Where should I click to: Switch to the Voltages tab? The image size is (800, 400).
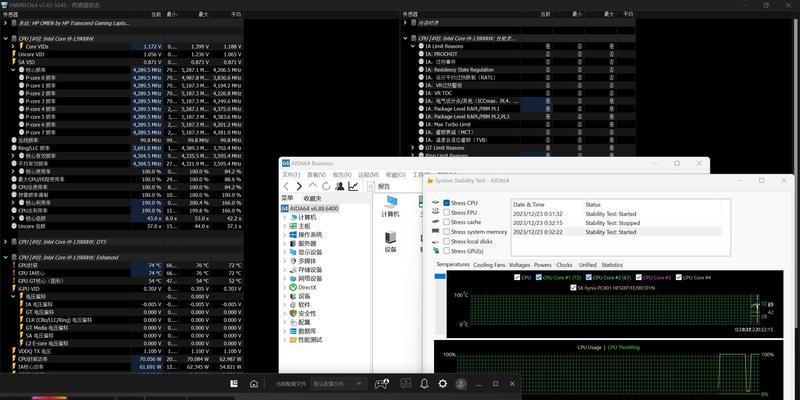coord(519,265)
